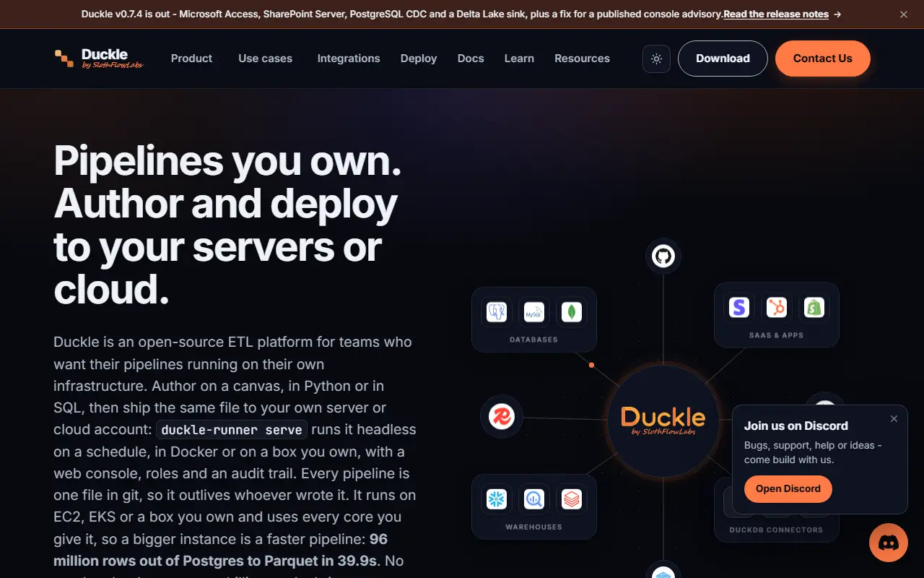This screenshot has height=578, width=924.
Task: Select the PostgreSQL elephant icon under Databases
Action: tap(497, 311)
